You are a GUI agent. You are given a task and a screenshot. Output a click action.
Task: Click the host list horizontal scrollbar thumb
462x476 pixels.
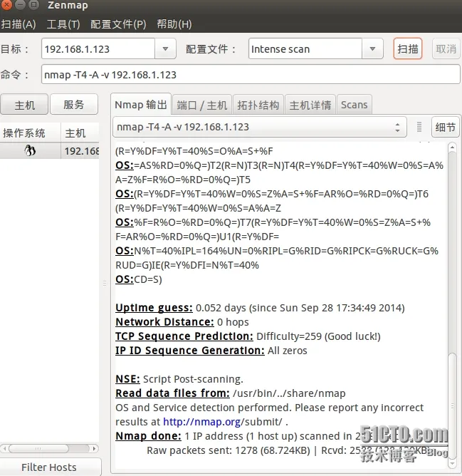coord(38,448)
